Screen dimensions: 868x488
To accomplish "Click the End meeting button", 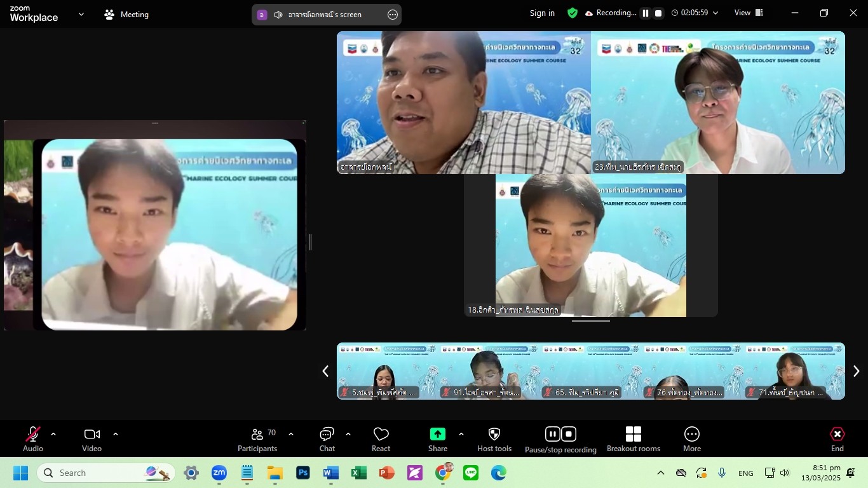I will [x=837, y=439].
